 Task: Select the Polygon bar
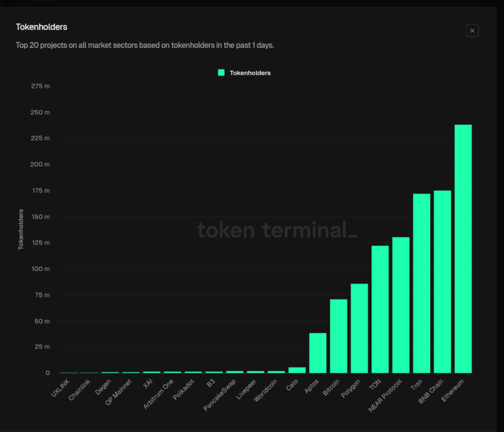point(359,328)
